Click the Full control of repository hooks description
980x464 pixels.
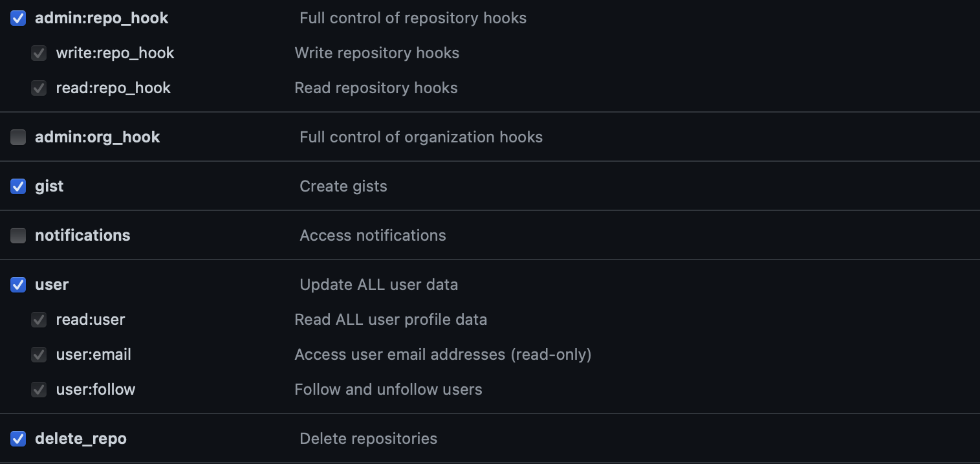point(413,18)
